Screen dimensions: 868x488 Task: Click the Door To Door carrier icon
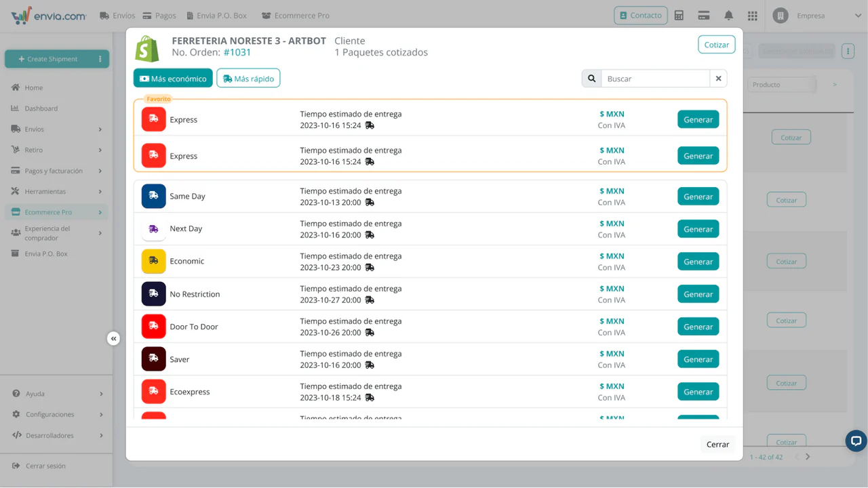153,326
